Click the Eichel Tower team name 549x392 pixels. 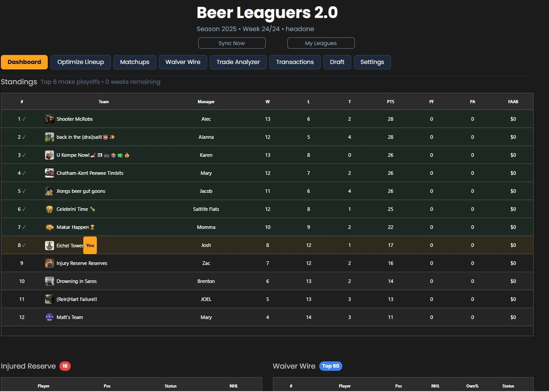coord(70,245)
